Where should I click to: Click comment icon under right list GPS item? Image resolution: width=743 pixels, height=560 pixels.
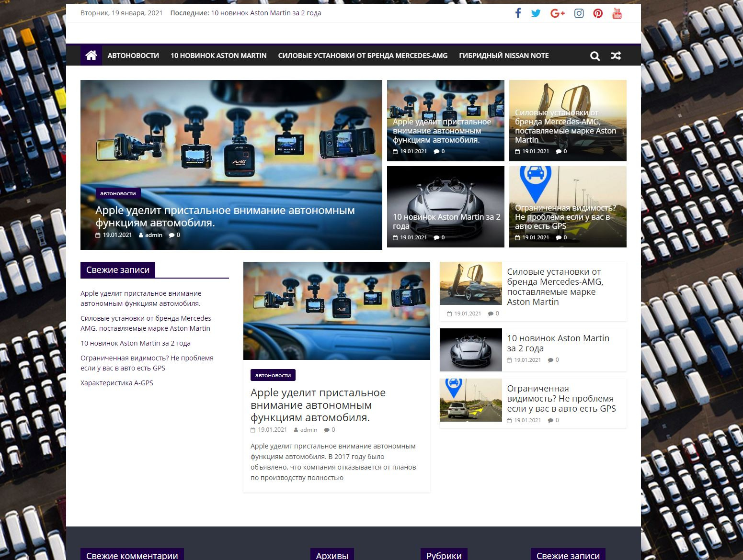[550, 420]
